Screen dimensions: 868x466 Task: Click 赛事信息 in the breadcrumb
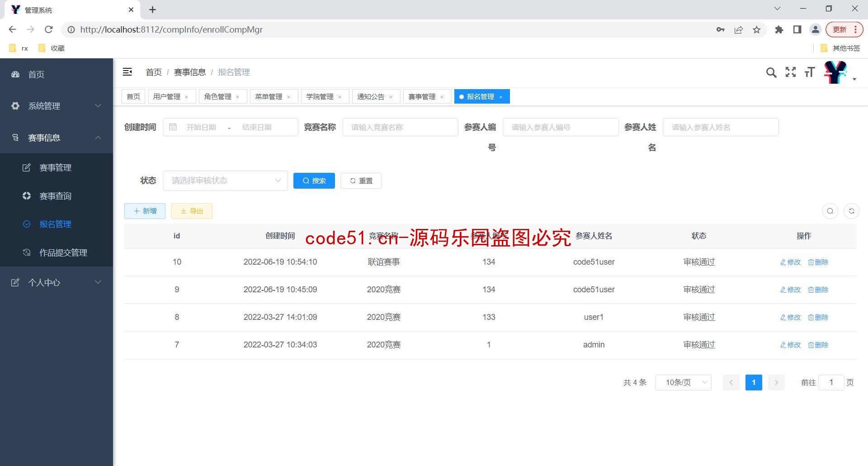coord(190,72)
